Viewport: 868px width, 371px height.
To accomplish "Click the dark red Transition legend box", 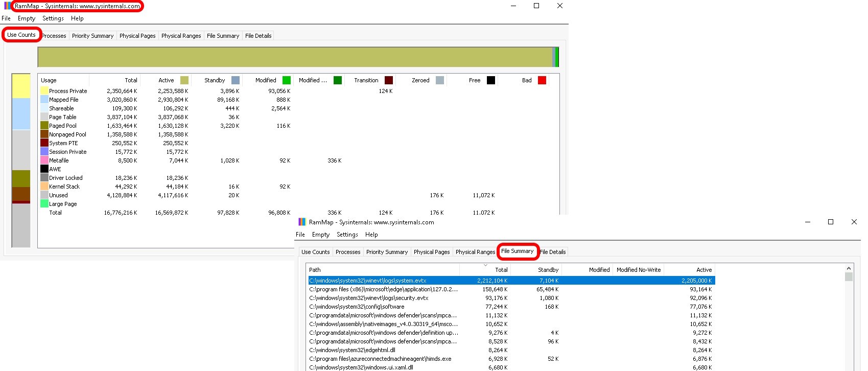I will coord(389,80).
